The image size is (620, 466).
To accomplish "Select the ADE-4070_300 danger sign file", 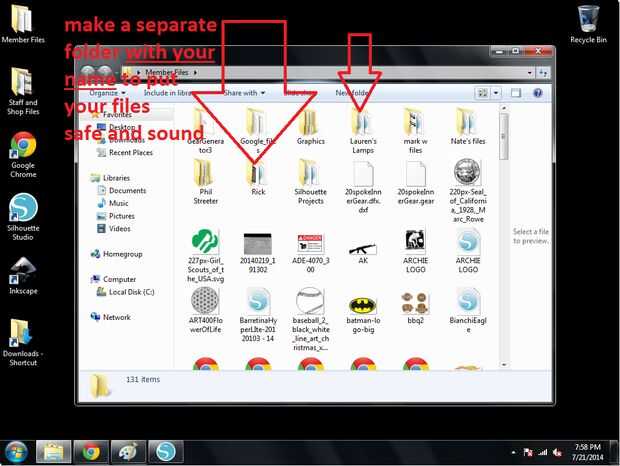I will [310, 253].
